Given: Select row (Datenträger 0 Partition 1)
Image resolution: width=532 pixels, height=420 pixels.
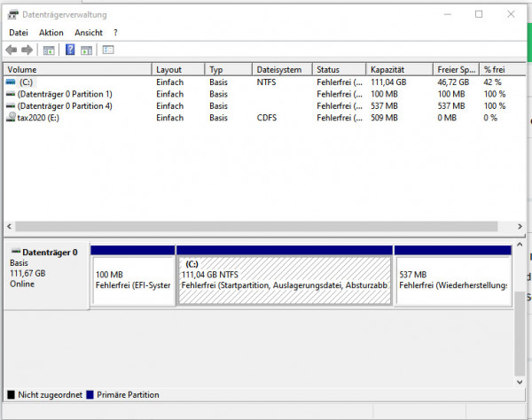Looking at the screenshot, I should tap(264, 94).
